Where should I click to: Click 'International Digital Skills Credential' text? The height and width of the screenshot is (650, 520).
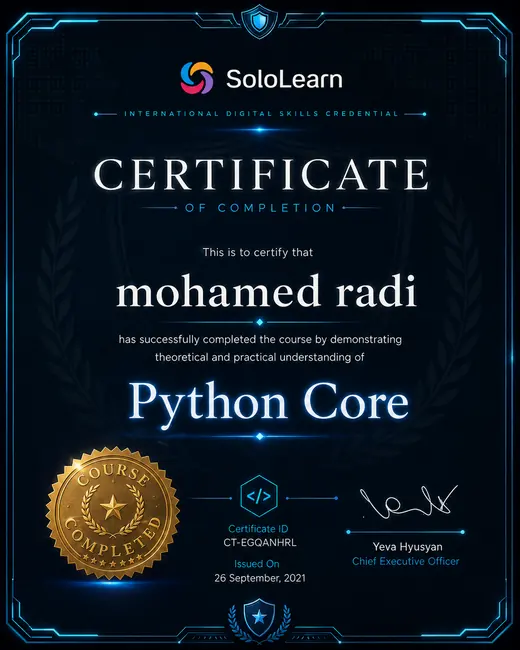click(x=261, y=114)
